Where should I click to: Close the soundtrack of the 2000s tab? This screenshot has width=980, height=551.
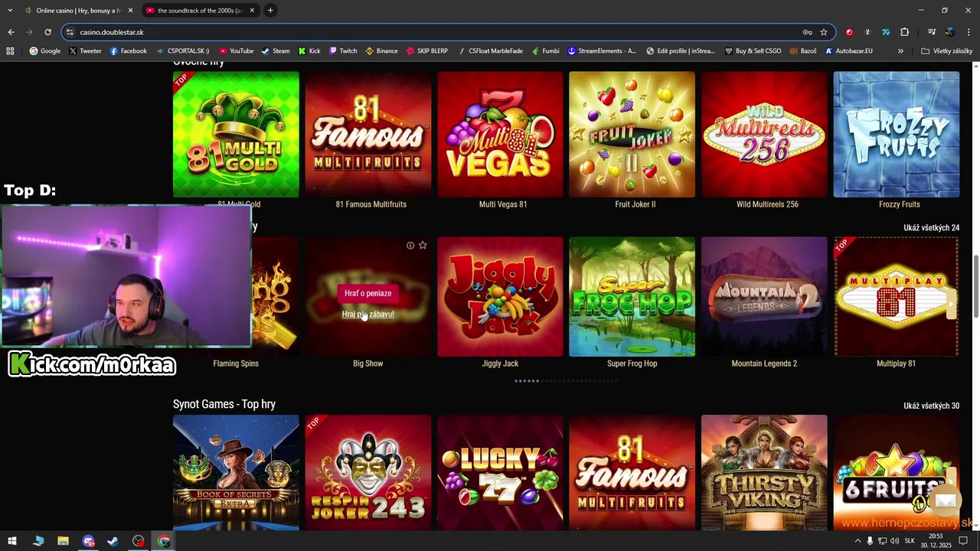[x=252, y=11]
